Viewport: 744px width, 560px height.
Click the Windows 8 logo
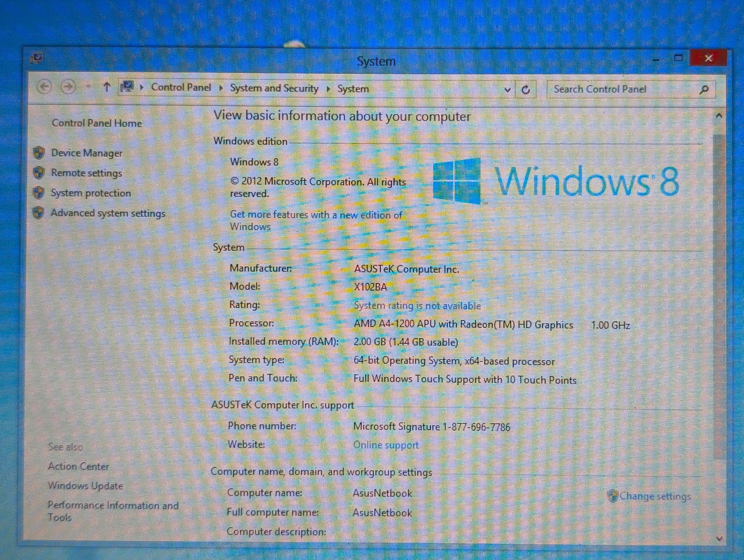[556, 180]
